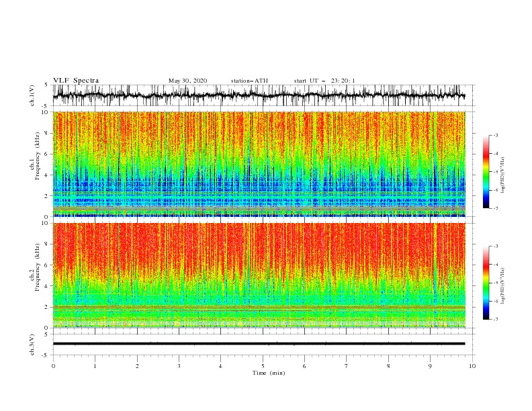Screen dimensions: 532x411
Task: Click the time axis tick label "5"
Action: (263, 366)
